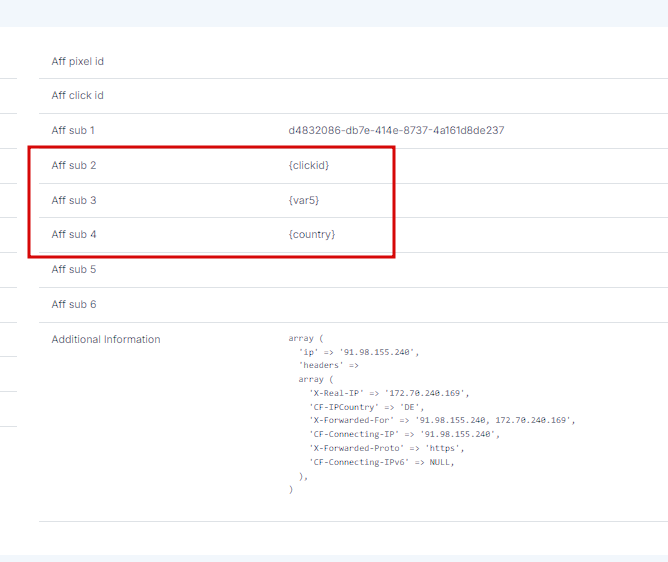Click the 'Aff click id' label
668x562 pixels.
(x=78, y=95)
